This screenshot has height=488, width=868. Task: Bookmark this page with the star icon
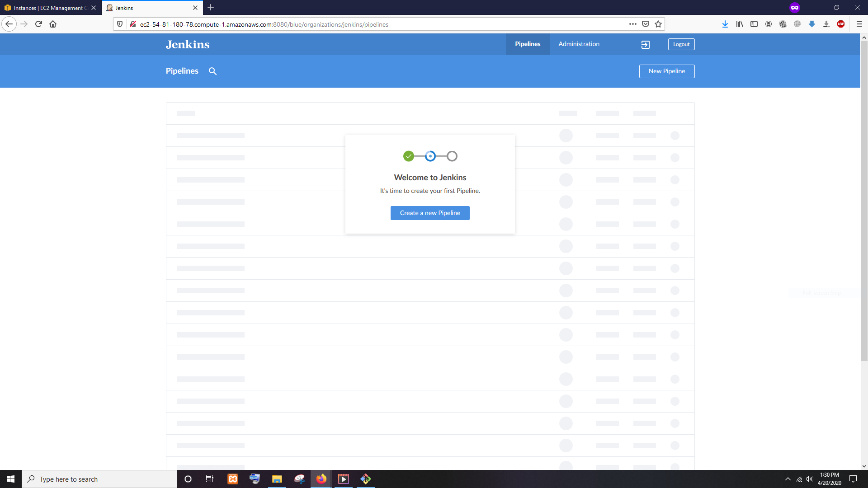(x=658, y=24)
